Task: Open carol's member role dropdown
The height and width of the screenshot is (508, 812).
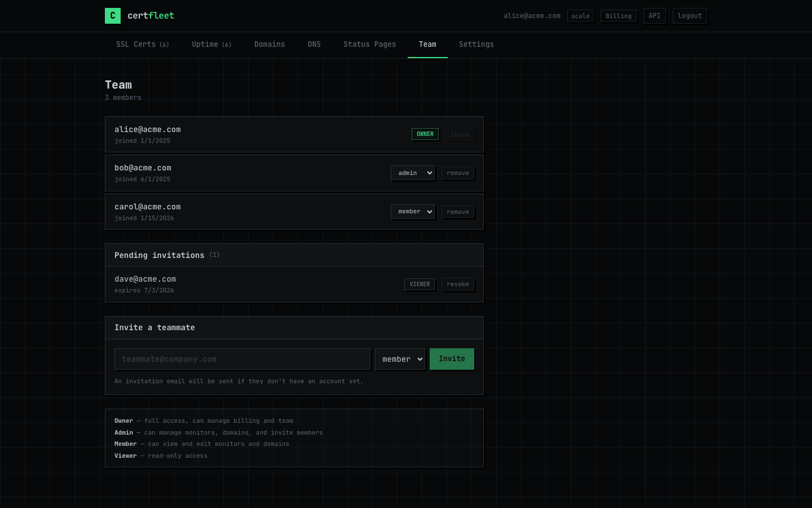Action: (x=413, y=212)
